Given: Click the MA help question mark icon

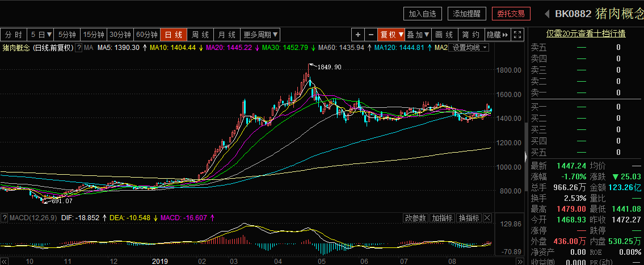Looking at the screenshot, I should [79, 48].
